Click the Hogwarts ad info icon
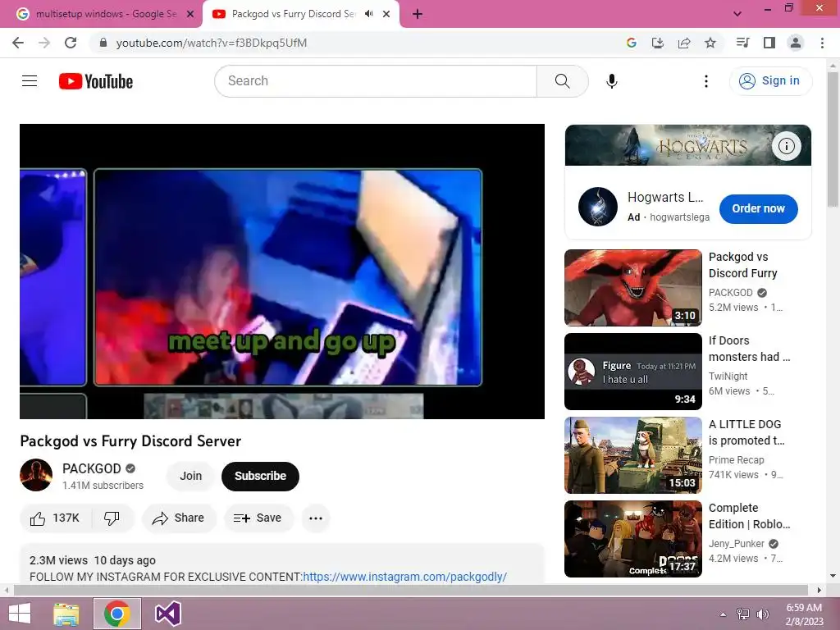This screenshot has width=840, height=630. pos(786,146)
